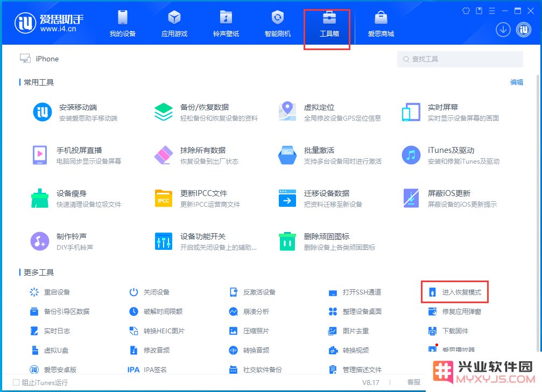Viewport: 542px width, 392px height.
Task: Open 抹除所有数据 tool
Action: click(x=196, y=156)
